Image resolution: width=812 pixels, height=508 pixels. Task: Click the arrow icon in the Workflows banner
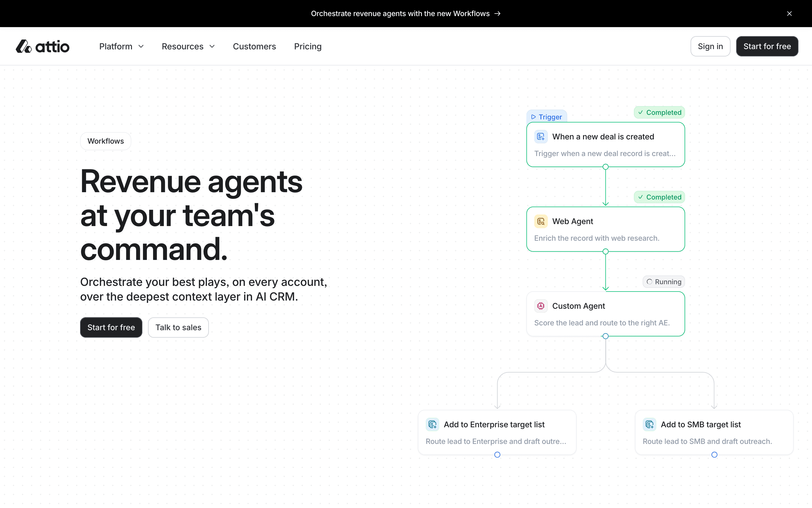498,14
